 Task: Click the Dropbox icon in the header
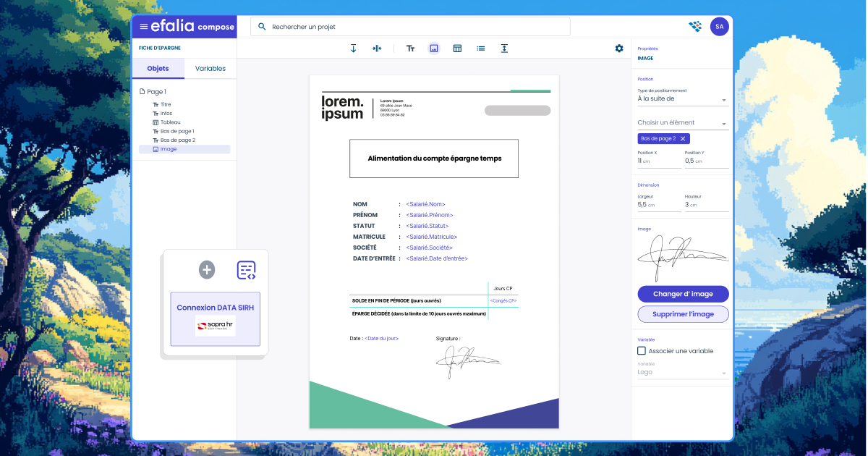coord(694,26)
